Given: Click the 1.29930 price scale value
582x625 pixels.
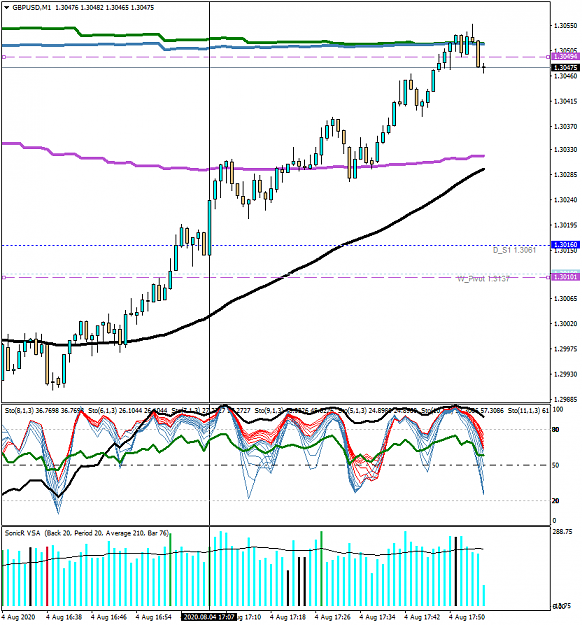Looking at the screenshot, I should coord(566,374).
